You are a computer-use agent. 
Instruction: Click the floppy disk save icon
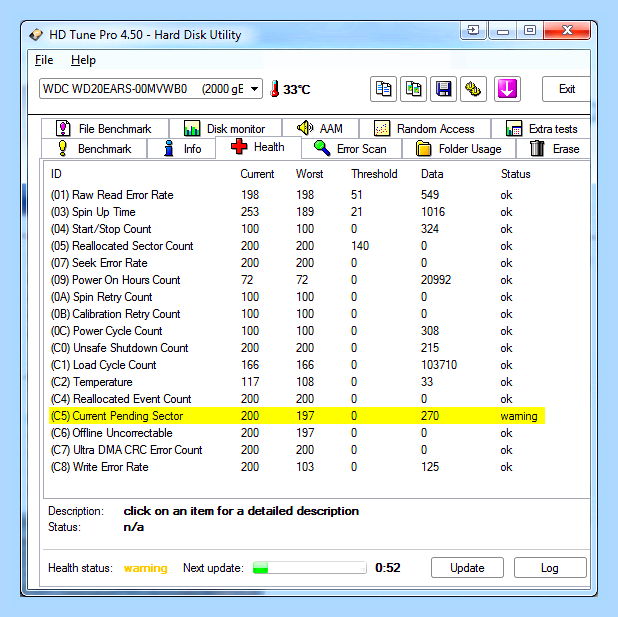(x=443, y=89)
